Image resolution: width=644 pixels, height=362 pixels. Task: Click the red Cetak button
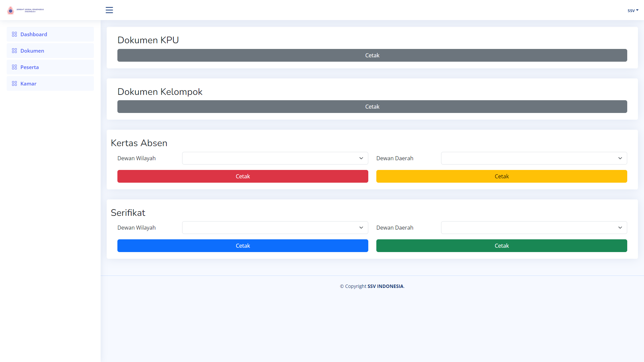(x=243, y=176)
